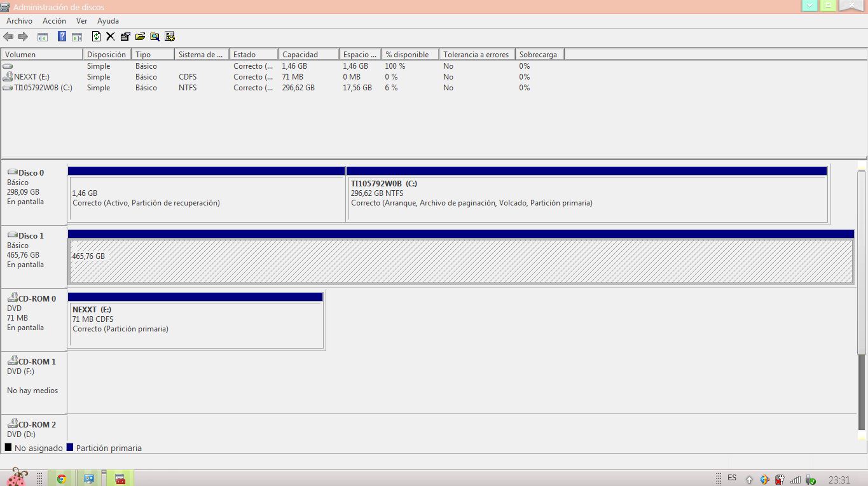Screen dimensions: 868x486
Task: Click the Delete X toolbar icon
Action: click(x=110, y=36)
